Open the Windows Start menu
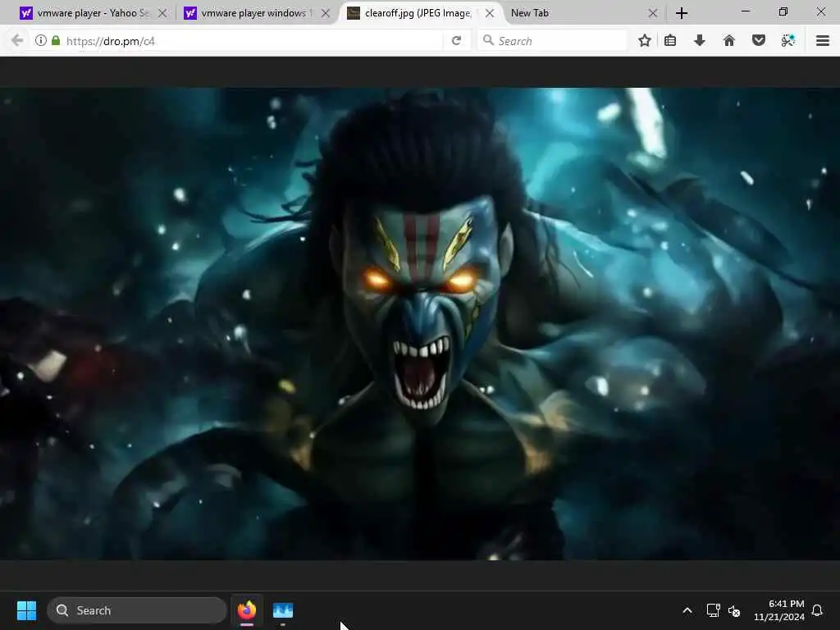This screenshot has width=840, height=630. click(x=26, y=610)
